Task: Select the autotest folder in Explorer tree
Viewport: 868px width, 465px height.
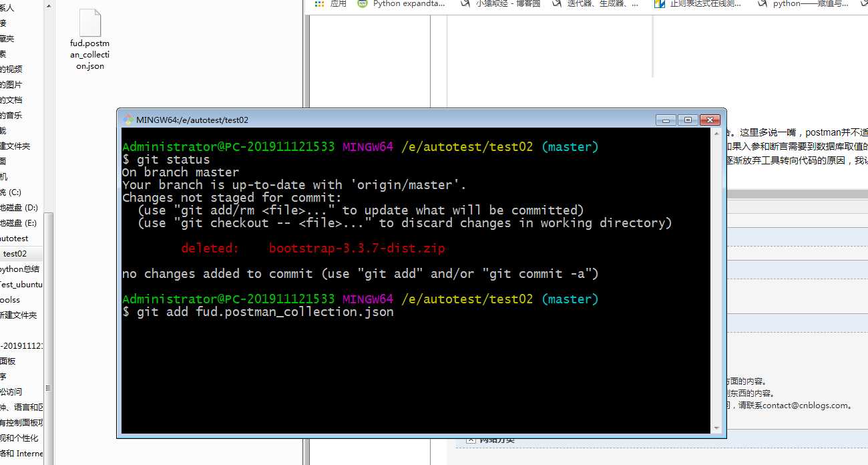Action: [14, 239]
